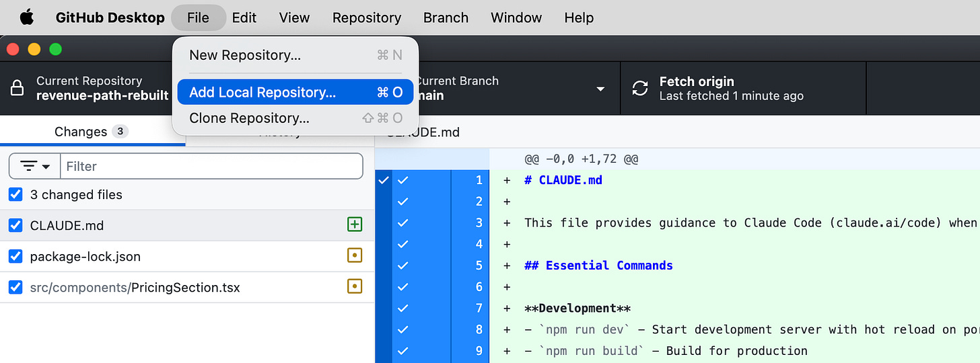Click the lock icon beside Current Repository

pyautogui.click(x=17, y=88)
